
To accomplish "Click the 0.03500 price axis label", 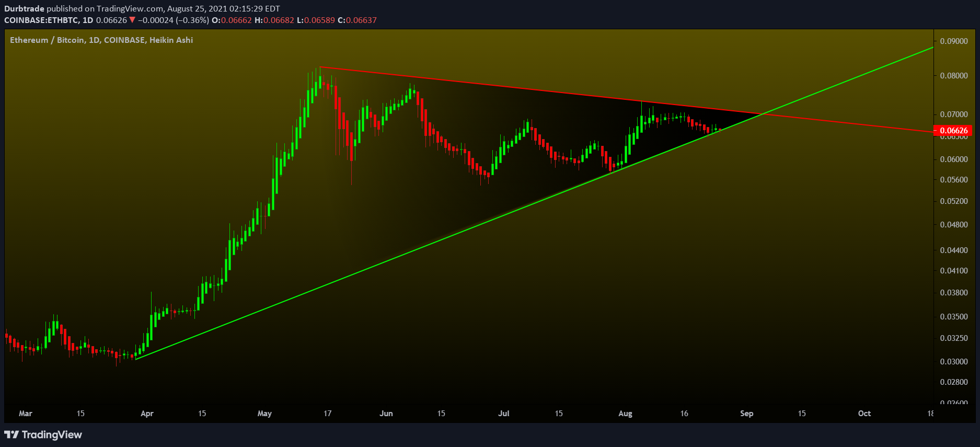I will click(x=954, y=316).
